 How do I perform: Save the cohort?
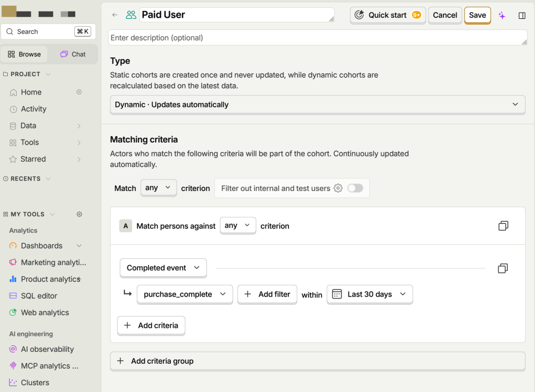[478, 15]
